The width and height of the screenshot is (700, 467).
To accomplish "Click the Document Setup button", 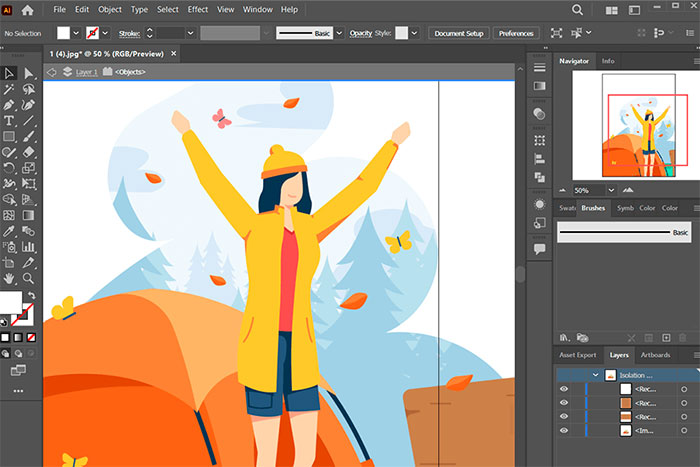I will tap(458, 33).
